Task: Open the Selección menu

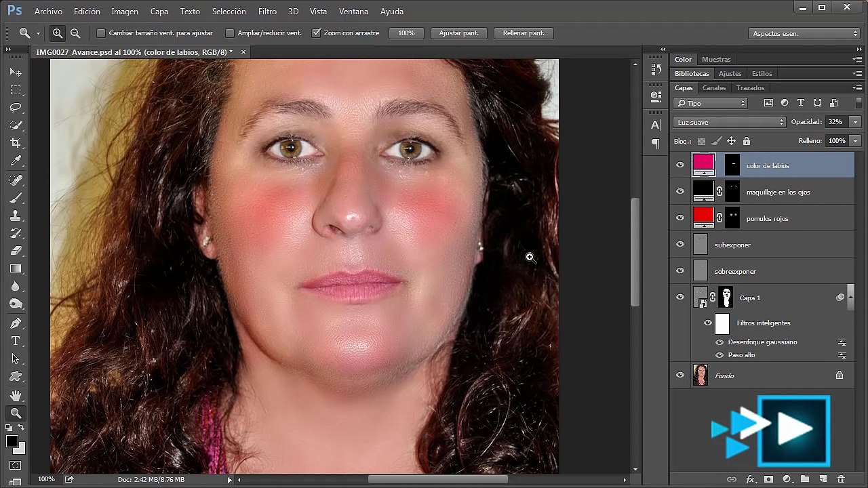Action: point(229,12)
